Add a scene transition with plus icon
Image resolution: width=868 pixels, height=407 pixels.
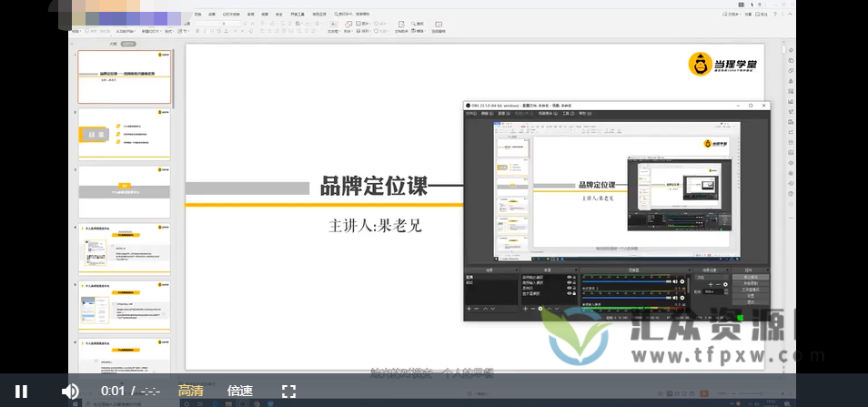coord(712,284)
